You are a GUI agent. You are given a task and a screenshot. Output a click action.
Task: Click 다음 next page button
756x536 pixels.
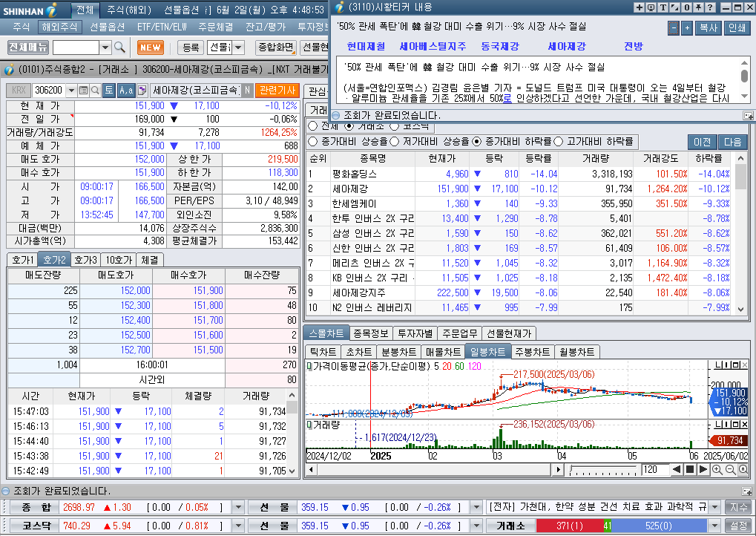pyautogui.click(x=732, y=142)
